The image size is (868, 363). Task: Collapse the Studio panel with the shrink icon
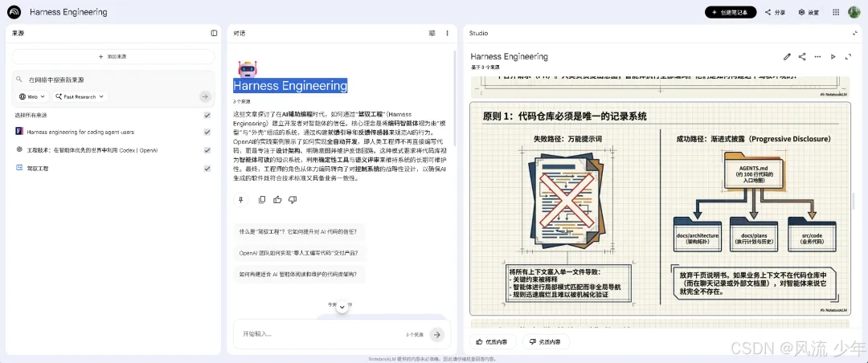(x=855, y=33)
